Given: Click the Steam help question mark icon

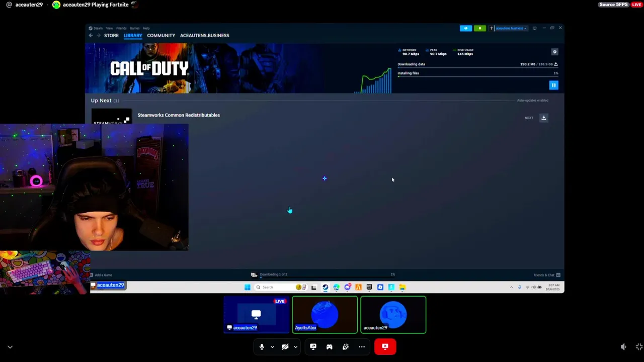Looking at the screenshot, I should point(492,28).
